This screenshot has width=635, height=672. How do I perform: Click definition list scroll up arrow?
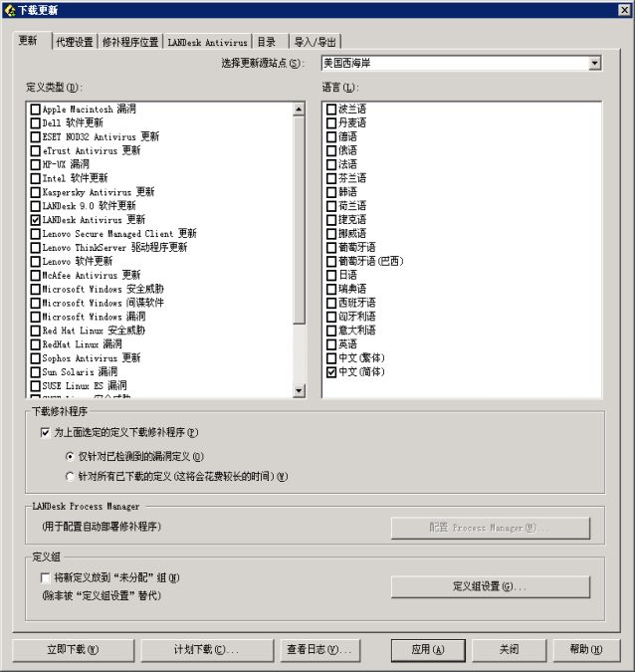299,110
